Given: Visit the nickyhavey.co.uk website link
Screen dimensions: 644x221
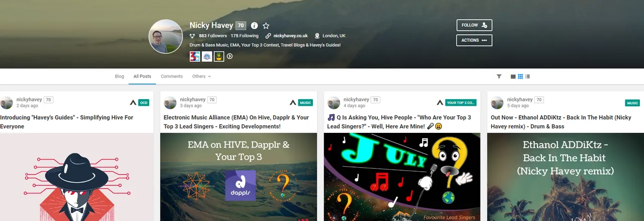Looking at the screenshot, I should [x=290, y=36].
